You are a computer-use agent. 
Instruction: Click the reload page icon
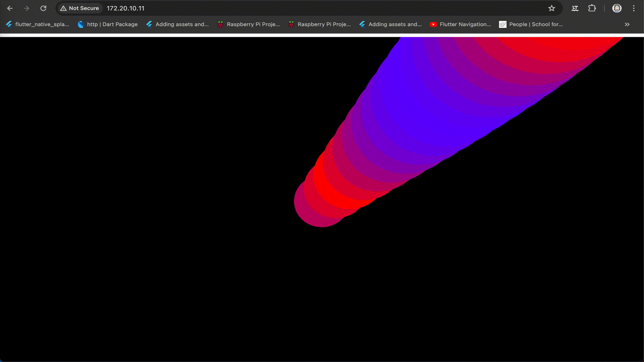[x=43, y=8]
